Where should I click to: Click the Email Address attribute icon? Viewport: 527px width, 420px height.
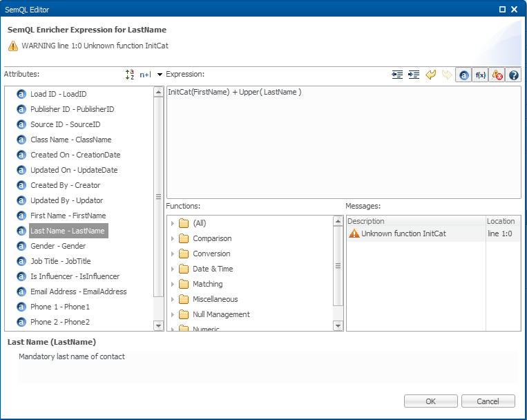pyautogui.click(x=21, y=292)
